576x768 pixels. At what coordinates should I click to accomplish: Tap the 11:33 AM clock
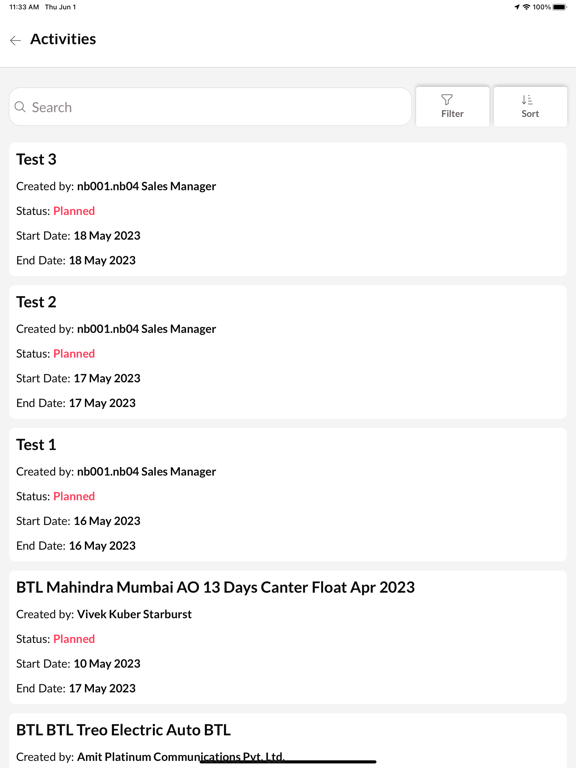[24, 7]
